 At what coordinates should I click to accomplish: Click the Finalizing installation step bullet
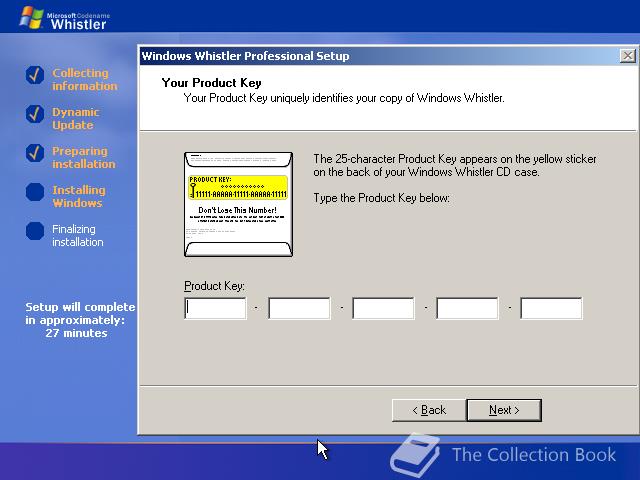click(x=35, y=231)
